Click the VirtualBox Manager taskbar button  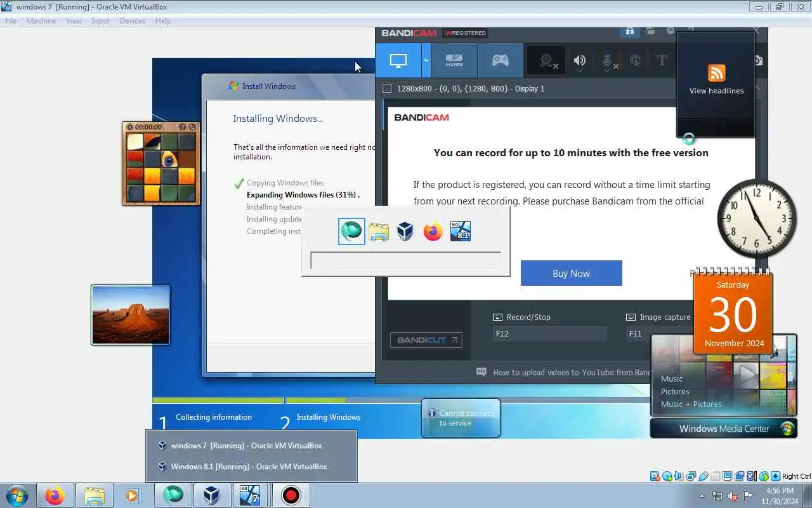tap(212, 495)
